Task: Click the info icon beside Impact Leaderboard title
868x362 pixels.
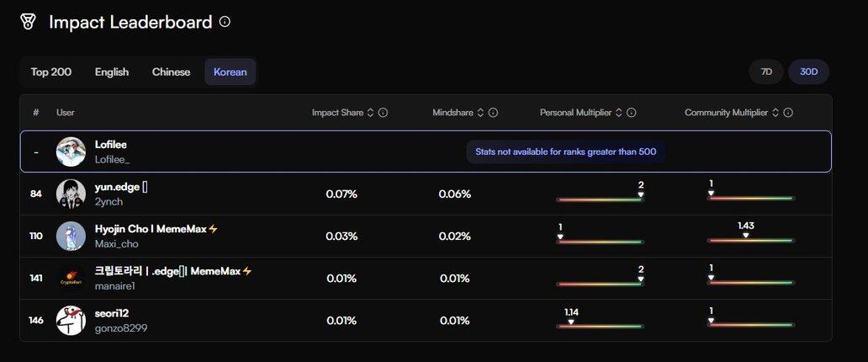Action: 225,22
